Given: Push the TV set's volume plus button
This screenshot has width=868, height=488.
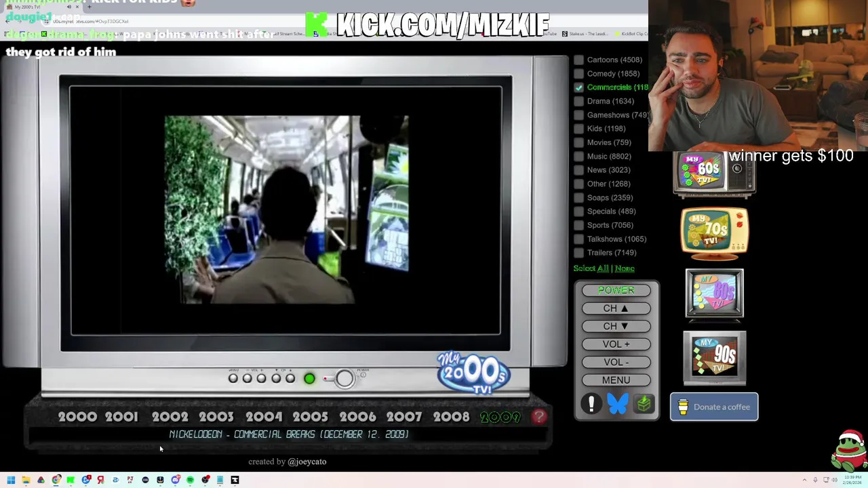Looking at the screenshot, I should pyautogui.click(x=261, y=378).
